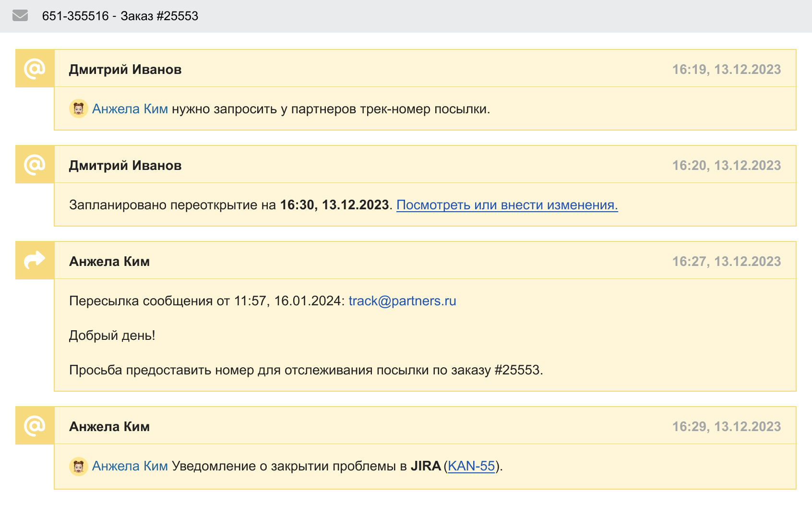Click the Добрый день! forwarded message text
The height and width of the screenshot is (505, 812).
click(x=112, y=336)
